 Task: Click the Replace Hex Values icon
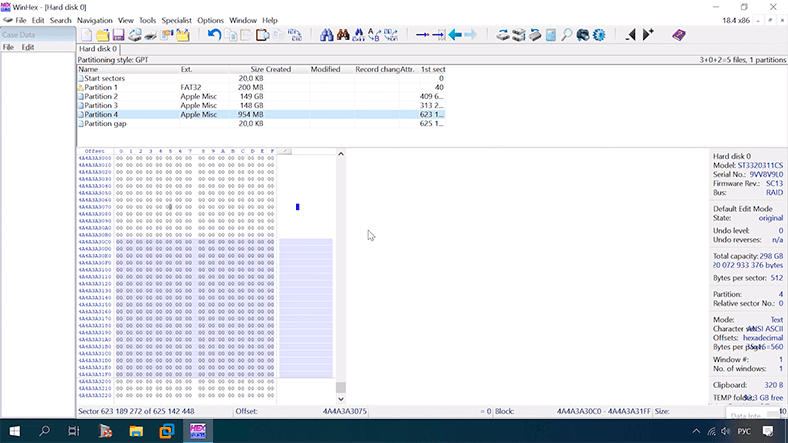[x=390, y=35]
